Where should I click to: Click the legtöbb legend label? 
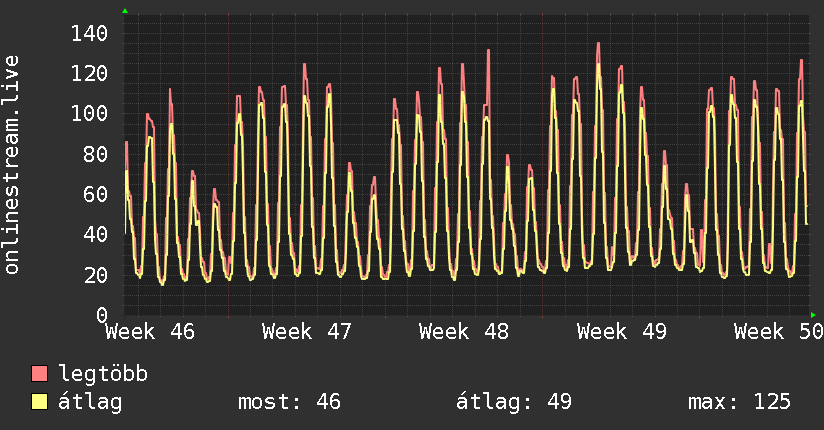(103, 374)
